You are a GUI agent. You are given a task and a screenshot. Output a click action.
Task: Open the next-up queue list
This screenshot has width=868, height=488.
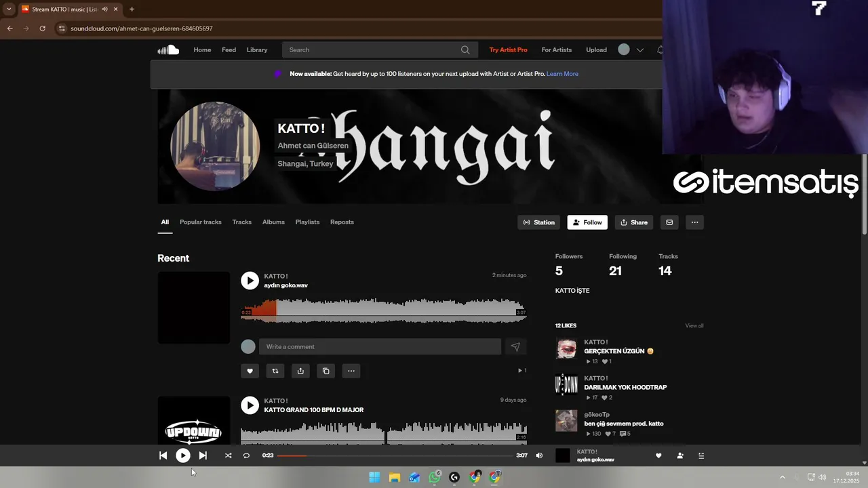[x=701, y=455]
